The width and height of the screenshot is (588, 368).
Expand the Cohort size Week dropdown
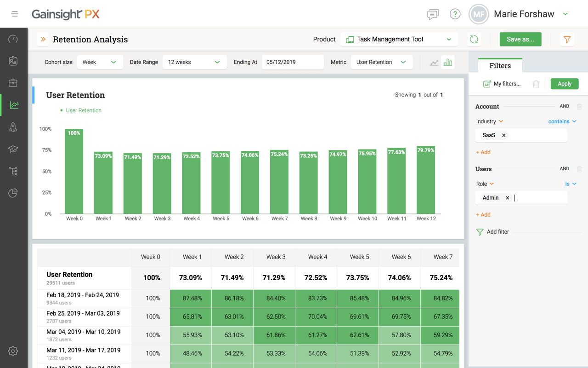coord(100,62)
